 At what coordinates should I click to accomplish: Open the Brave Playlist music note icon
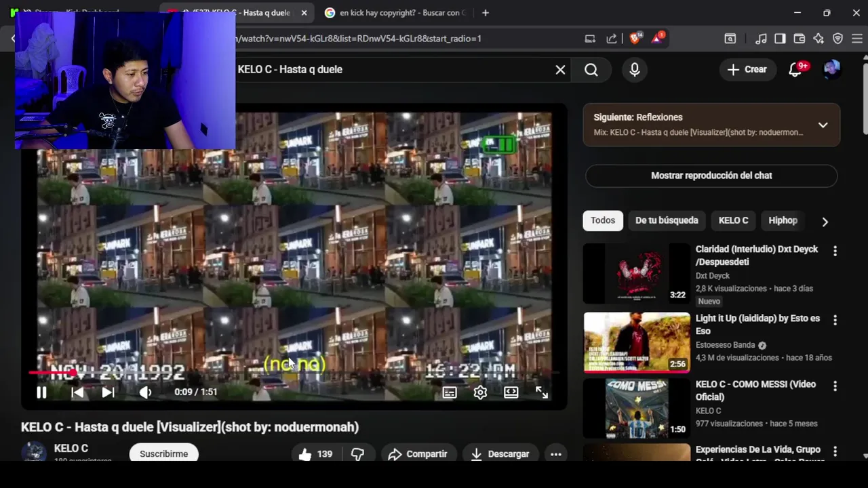[762, 39]
